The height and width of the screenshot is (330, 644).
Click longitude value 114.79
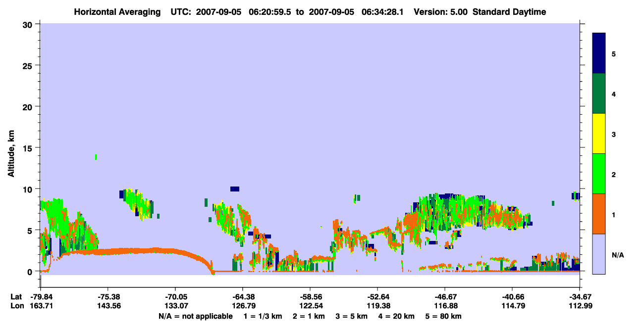(x=512, y=306)
